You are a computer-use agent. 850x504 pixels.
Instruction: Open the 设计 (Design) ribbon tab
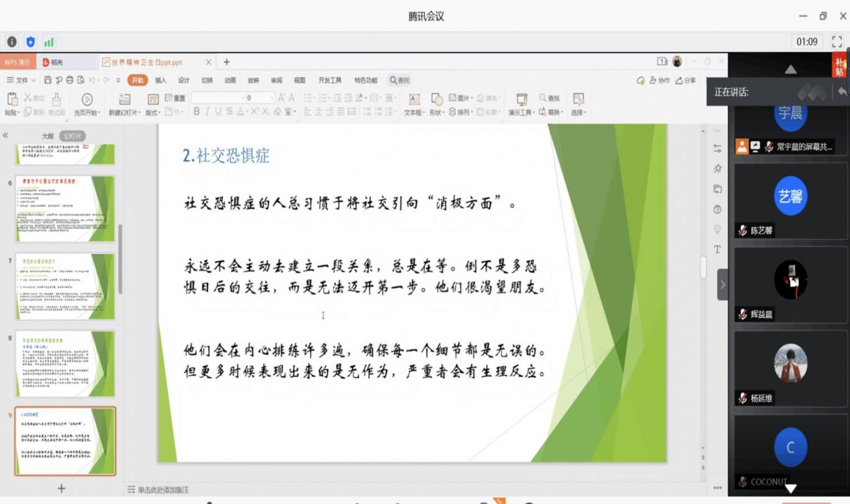click(184, 81)
